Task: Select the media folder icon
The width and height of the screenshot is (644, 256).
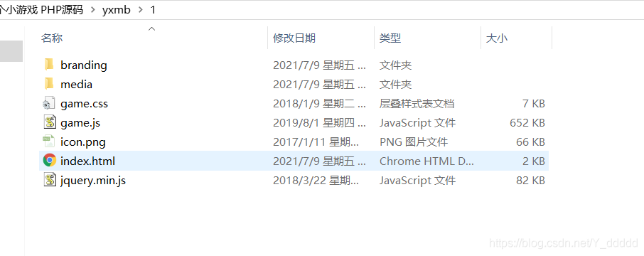Action: [x=49, y=84]
